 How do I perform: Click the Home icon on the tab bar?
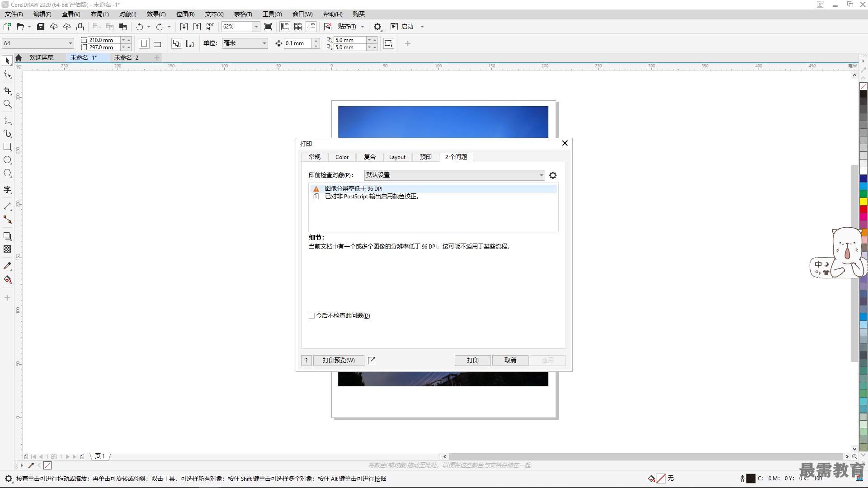pos(19,57)
